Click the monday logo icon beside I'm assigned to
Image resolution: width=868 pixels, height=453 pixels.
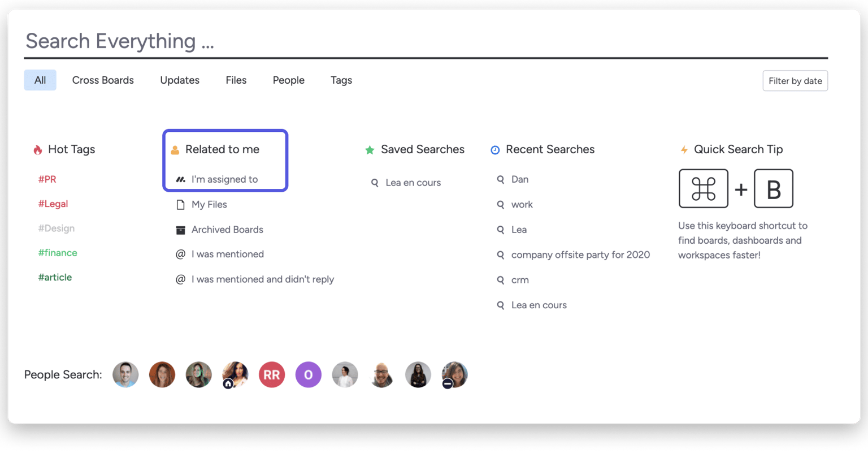click(x=181, y=179)
